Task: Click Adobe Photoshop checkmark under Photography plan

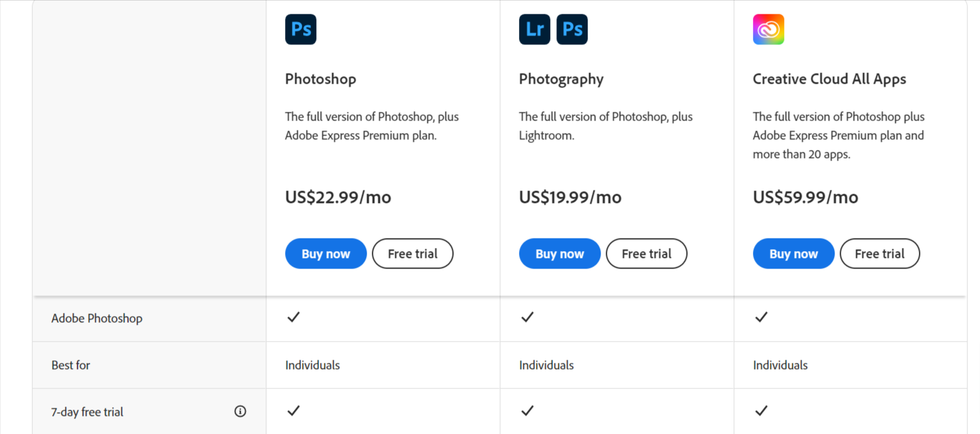Action: pos(527,317)
